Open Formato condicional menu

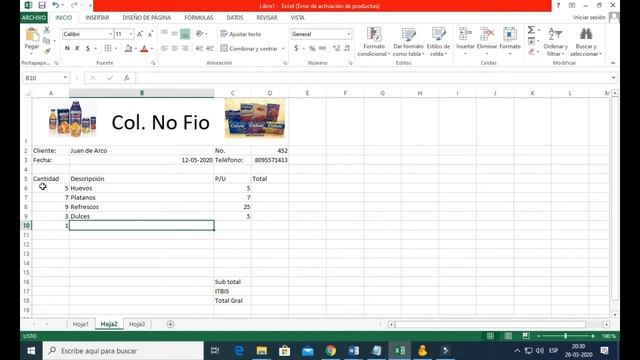[x=374, y=42]
